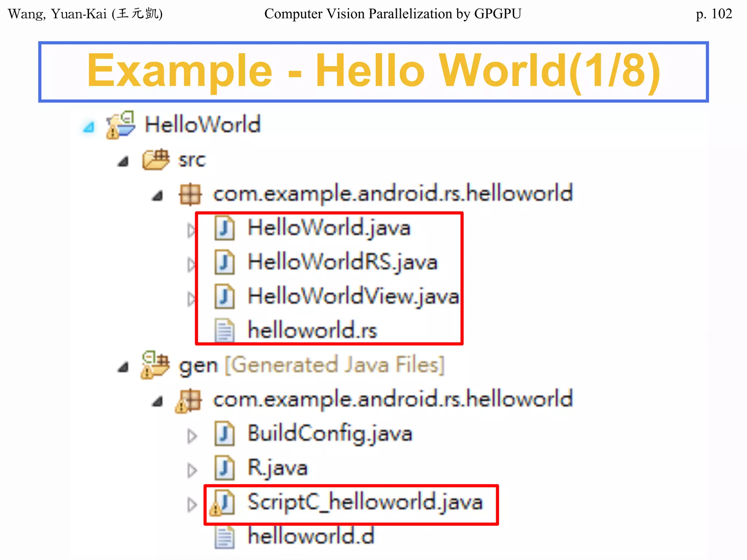The height and width of the screenshot is (560, 747).
Task: Collapse the src folder arrow
Action: 123,161
